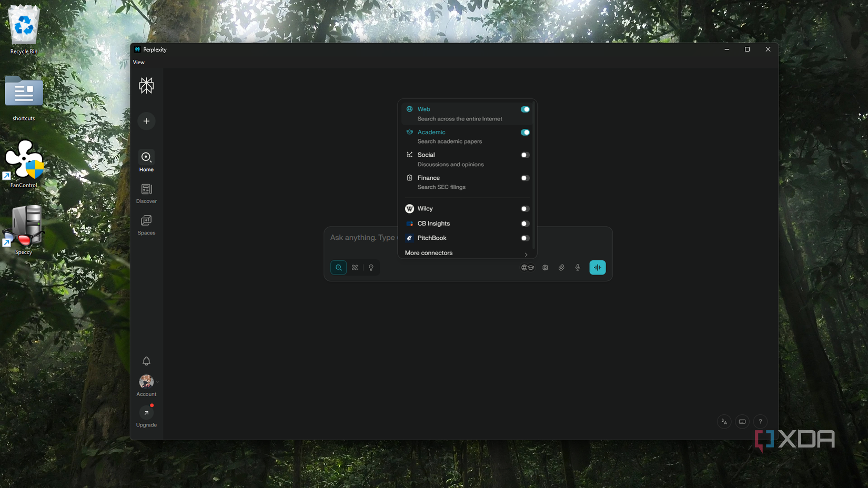This screenshot has width=868, height=488.
Task: Click the Web source label
Action: [x=424, y=109]
